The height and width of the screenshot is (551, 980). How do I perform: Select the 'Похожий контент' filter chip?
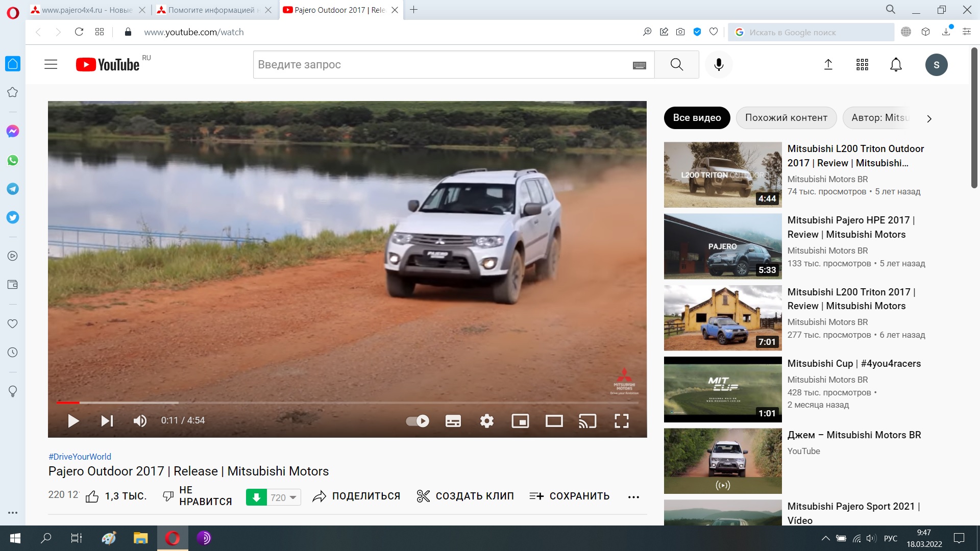786,118
